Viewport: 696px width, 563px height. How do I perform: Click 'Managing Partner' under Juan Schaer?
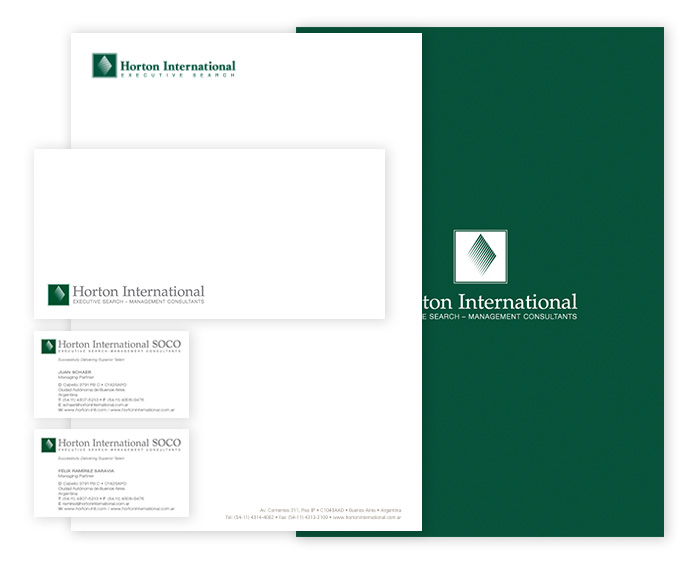coord(76,377)
